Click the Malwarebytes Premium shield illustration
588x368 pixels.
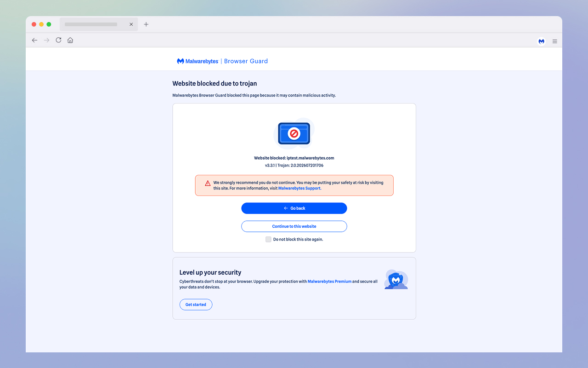coord(396,279)
